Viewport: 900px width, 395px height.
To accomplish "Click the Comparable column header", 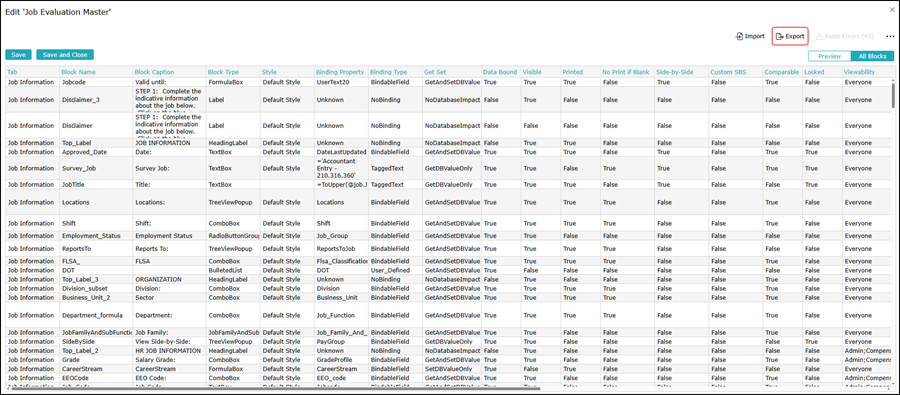I will click(782, 72).
